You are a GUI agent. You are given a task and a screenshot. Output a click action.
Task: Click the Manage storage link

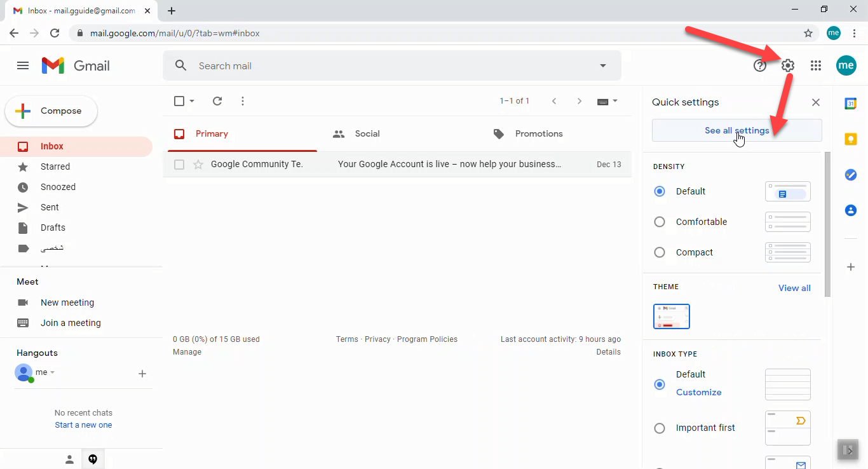click(187, 352)
